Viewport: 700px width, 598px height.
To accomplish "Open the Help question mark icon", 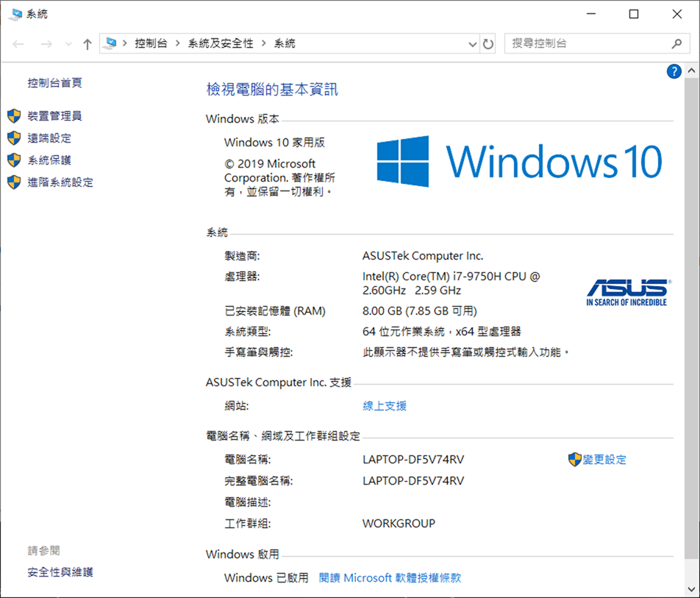I will [674, 71].
